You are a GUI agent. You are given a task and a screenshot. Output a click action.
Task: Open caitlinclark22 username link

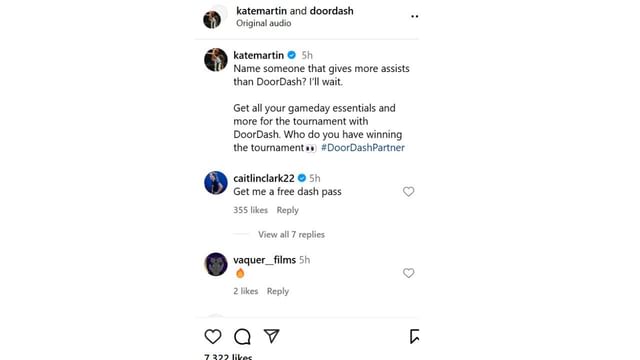pyautogui.click(x=264, y=178)
